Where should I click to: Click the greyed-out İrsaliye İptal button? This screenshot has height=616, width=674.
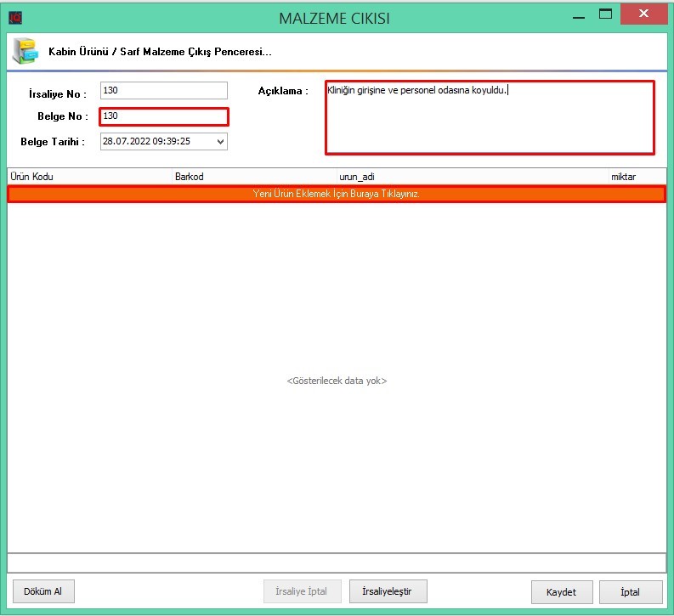[x=302, y=591]
